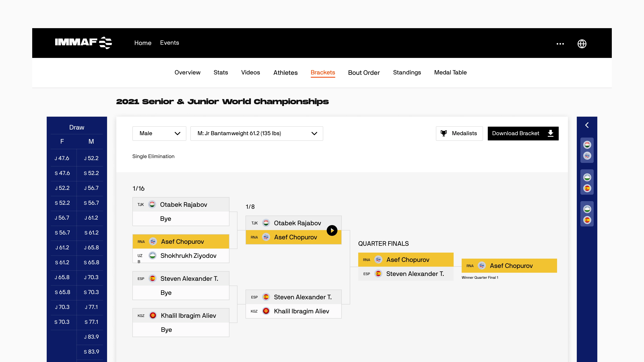
Task: Open the Standings tab
Action: [407, 72]
